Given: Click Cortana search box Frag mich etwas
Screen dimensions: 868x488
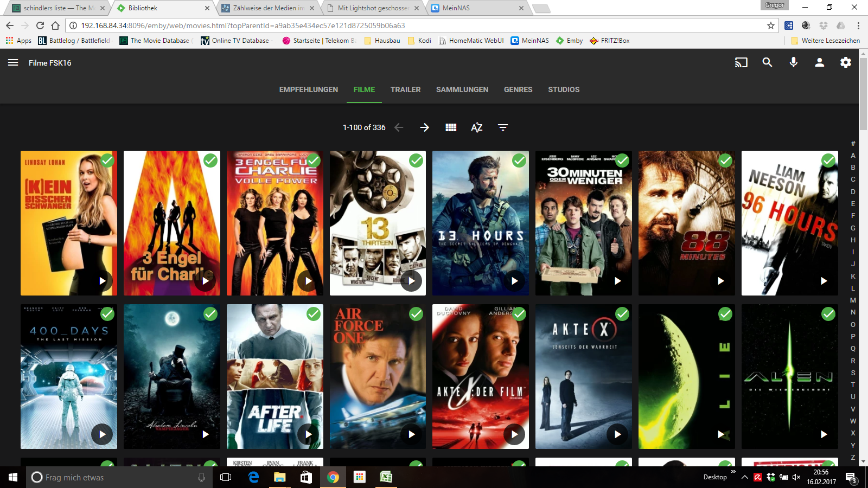Looking at the screenshot, I should tap(119, 477).
